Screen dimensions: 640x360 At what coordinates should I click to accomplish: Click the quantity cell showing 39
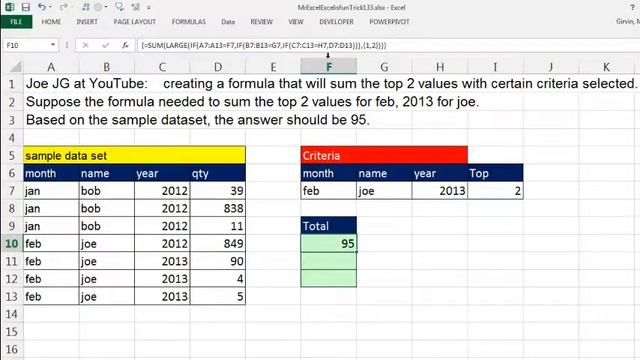[218, 191]
